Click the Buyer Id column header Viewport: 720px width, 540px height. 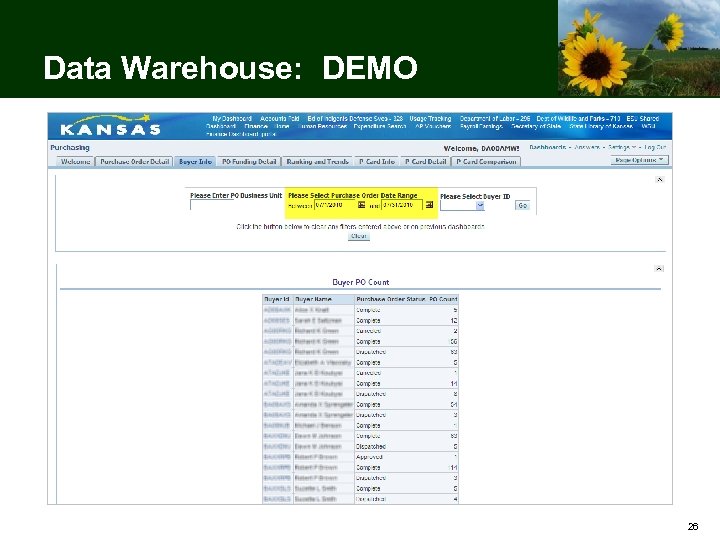(x=276, y=299)
